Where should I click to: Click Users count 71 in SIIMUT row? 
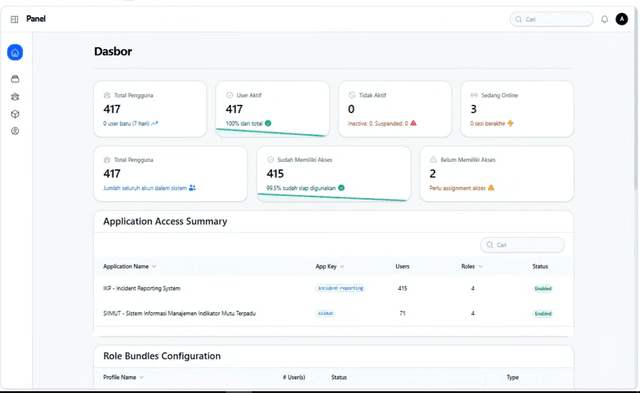pyautogui.click(x=402, y=313)
